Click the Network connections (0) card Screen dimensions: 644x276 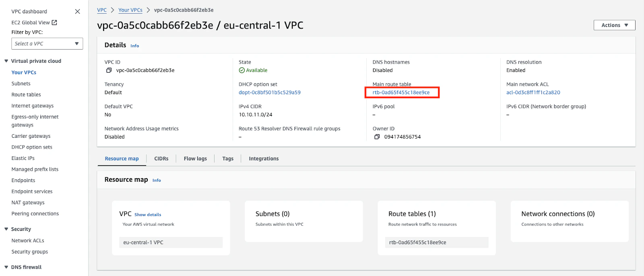(x=570, y=222)
